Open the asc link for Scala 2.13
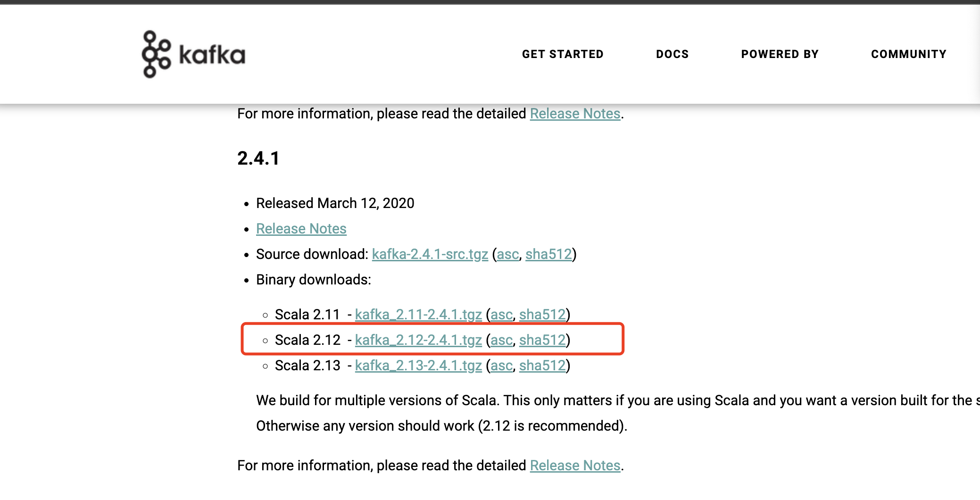This screenshot has width=980, height=500. [501, 366]
